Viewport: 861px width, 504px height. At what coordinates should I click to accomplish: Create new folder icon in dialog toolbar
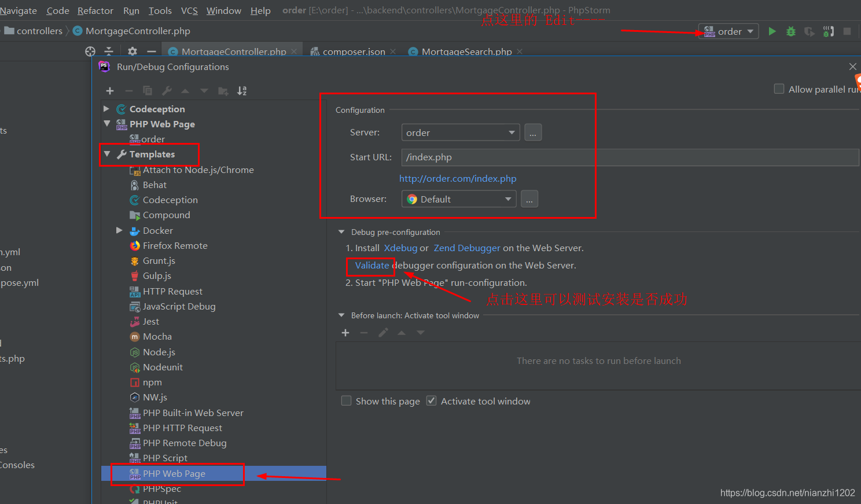pos(223,91)
